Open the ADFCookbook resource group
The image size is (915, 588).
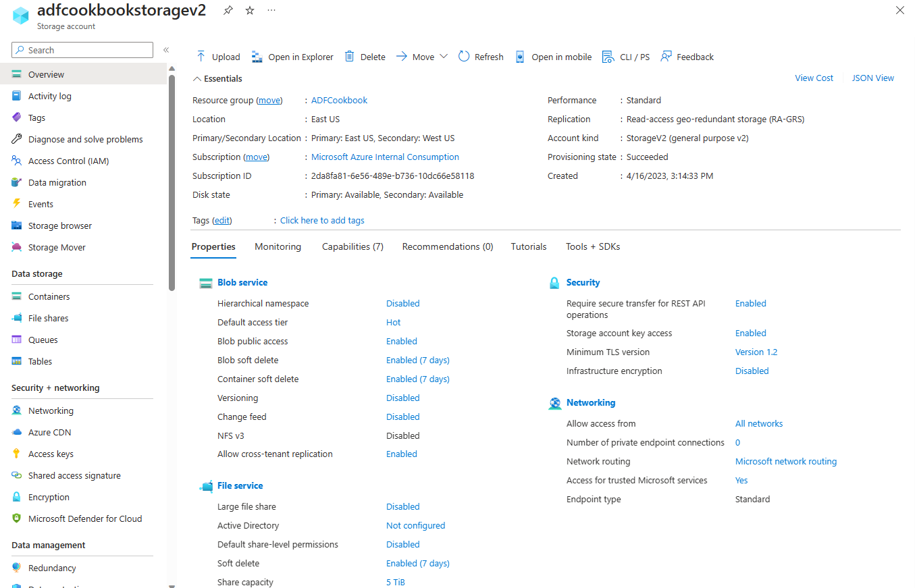coord(339,100)
